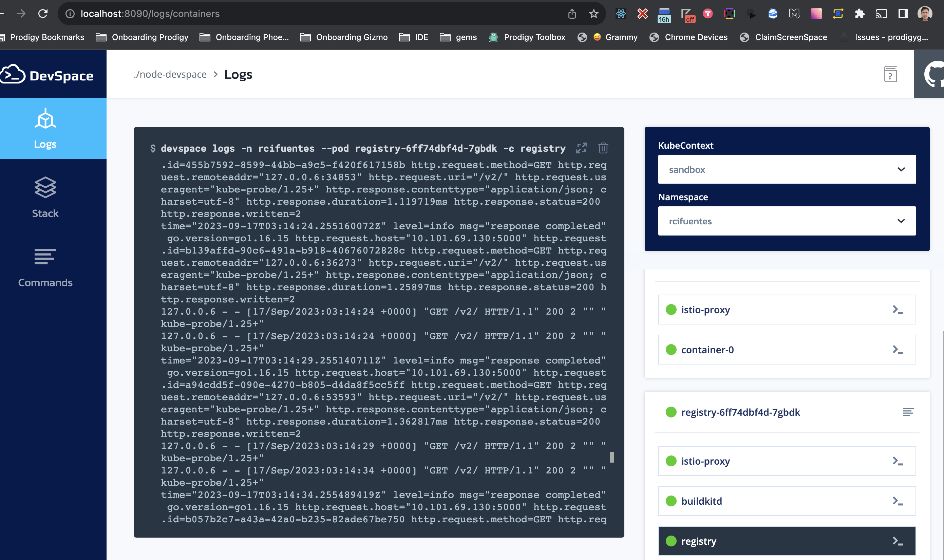
Task: Scroll the log output panel
Action: coord(612,457)
